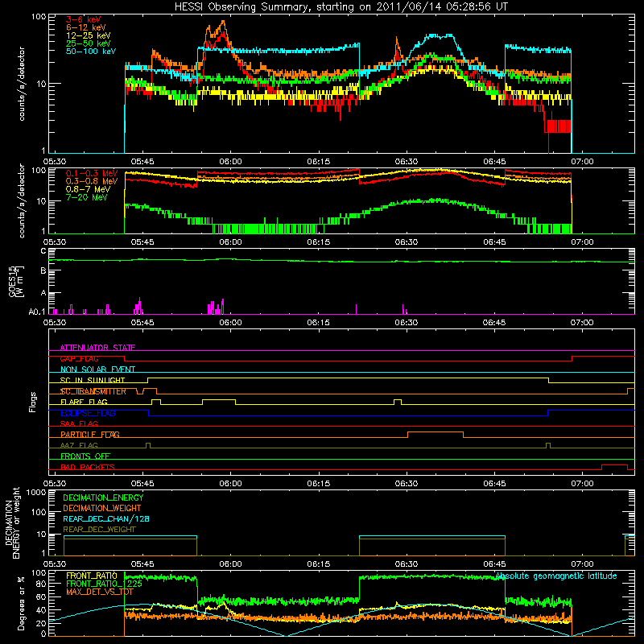Click the 0.1-0.3 MeV legend label

click(x=92, y=173)
